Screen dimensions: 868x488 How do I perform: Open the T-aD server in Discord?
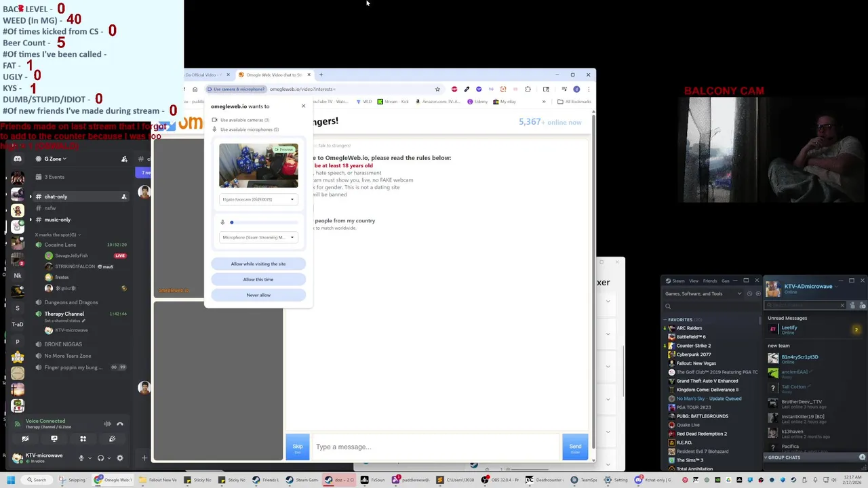click(18, 324)
